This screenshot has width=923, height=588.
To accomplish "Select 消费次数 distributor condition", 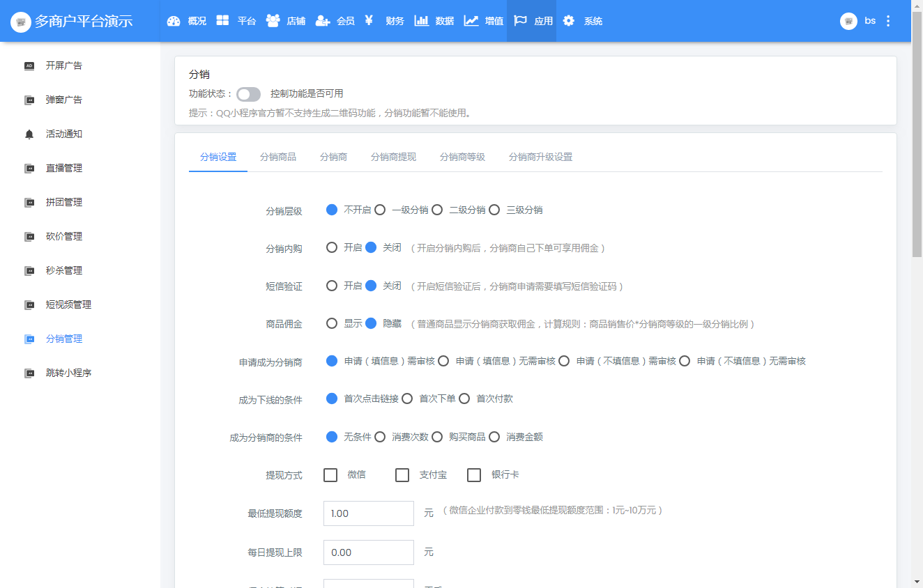I will click(380, 437).
